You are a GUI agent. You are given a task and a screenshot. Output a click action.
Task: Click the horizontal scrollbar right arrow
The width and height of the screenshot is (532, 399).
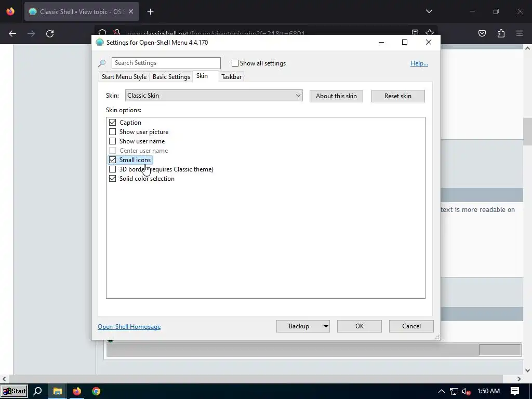[x=519, y=379]
